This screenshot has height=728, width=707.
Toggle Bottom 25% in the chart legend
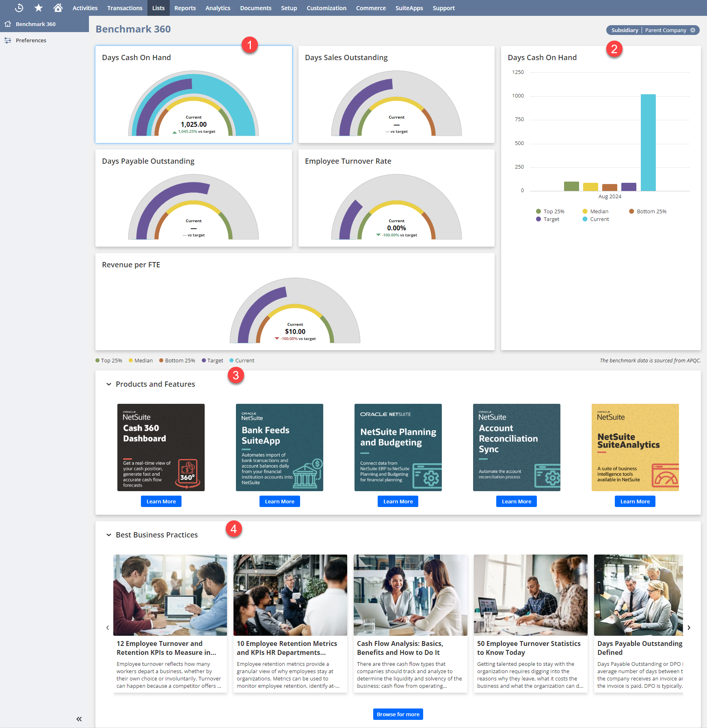point(648,211)
